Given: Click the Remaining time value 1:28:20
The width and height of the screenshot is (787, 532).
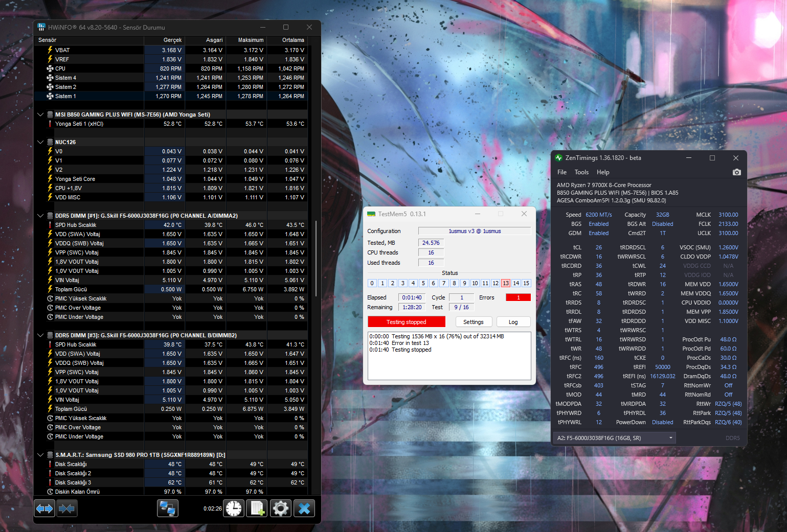Looking at the screenshot, I should [x=412, y=307].
